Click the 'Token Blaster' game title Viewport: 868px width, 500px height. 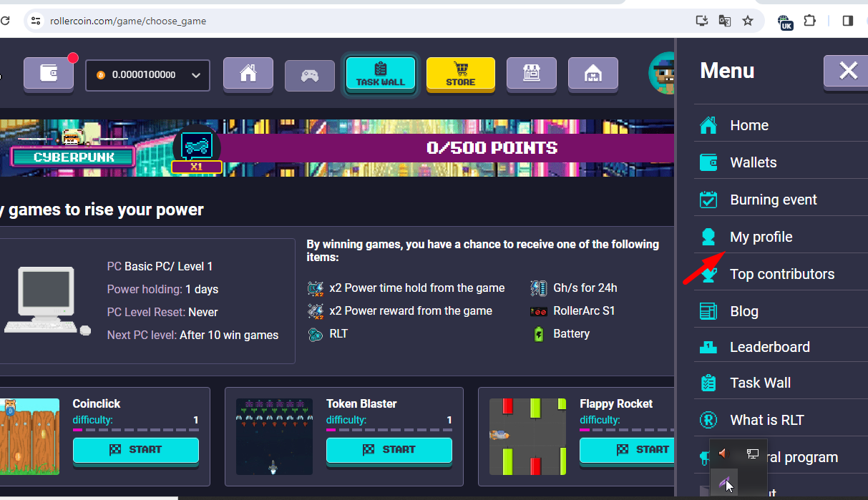click(x=361, y=403)
